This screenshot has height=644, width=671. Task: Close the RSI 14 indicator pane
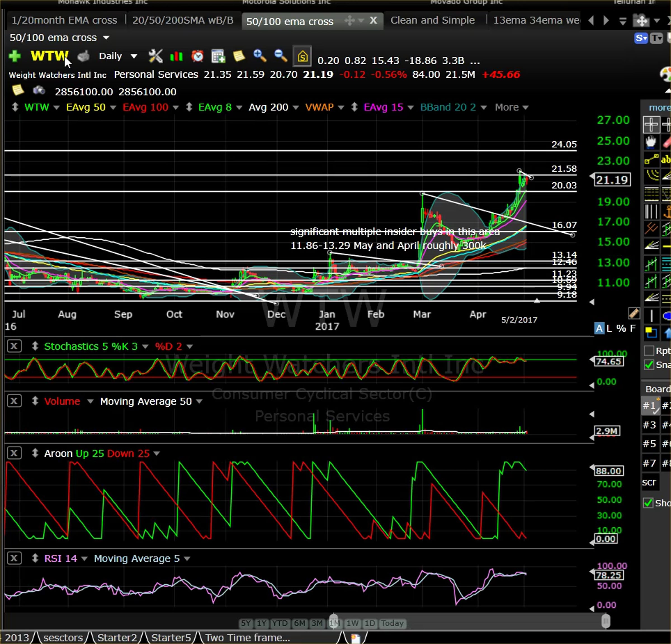[14, 558]
